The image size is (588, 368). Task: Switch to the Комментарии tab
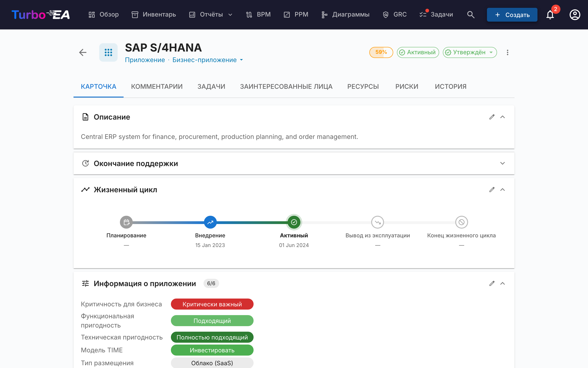[157, 87]
